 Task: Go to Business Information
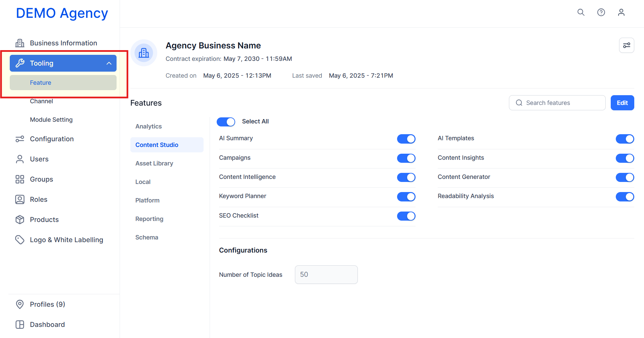click(63, 43)
